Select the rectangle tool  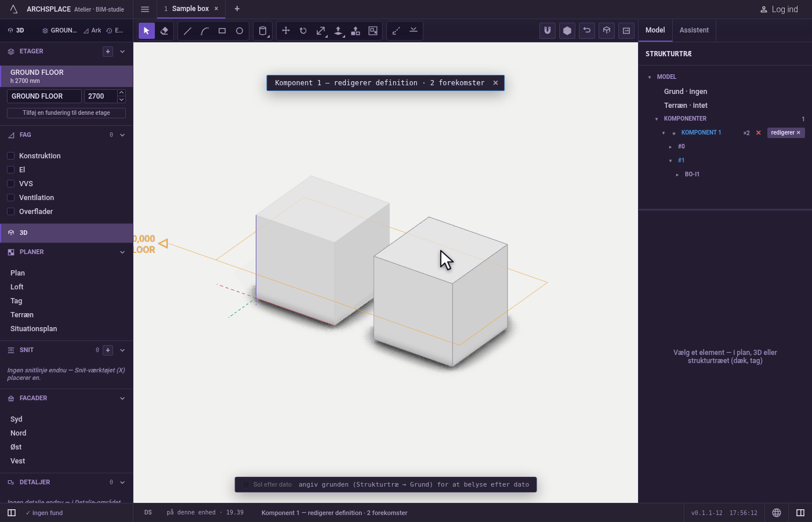click(222, 31)
